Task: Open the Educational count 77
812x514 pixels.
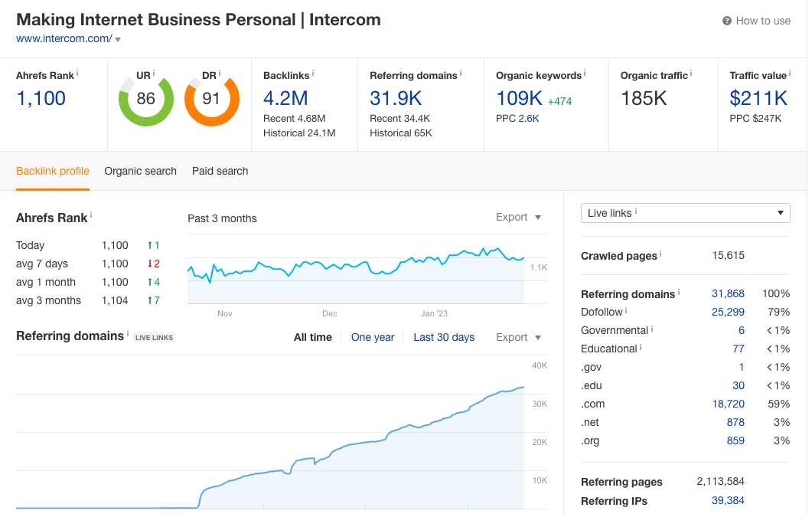Action: click(x=739, y=349)
